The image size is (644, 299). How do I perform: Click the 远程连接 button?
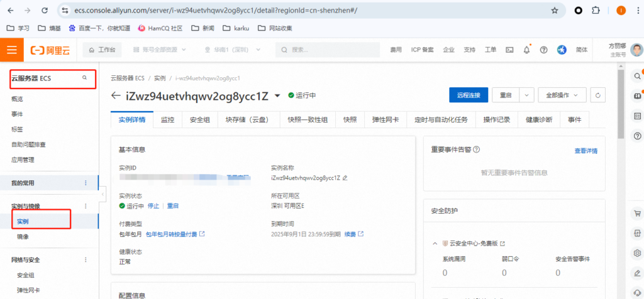pos(469,95)
